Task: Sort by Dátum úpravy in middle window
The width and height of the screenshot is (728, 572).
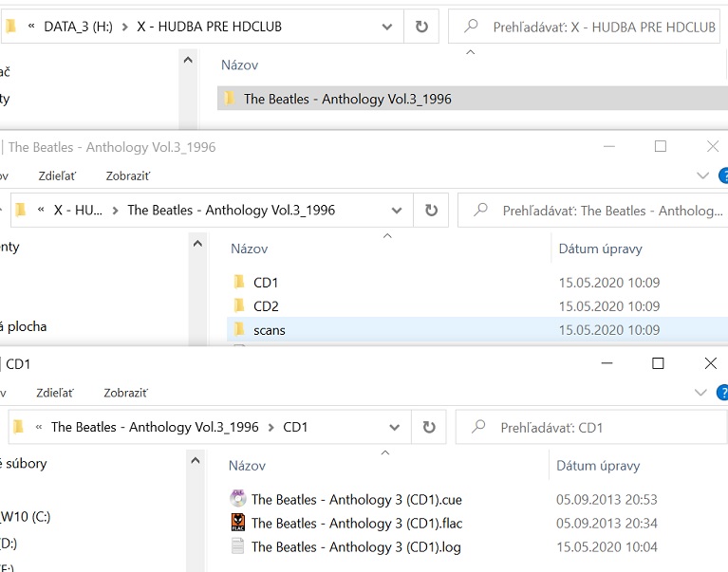Action: (600, 249)
